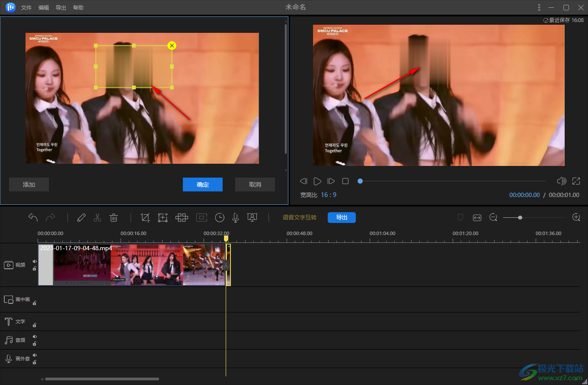Click the 音频 audio track music icon
Image resolution: width=588 pixels, height=385 pixels.
(x=9, y=340)
